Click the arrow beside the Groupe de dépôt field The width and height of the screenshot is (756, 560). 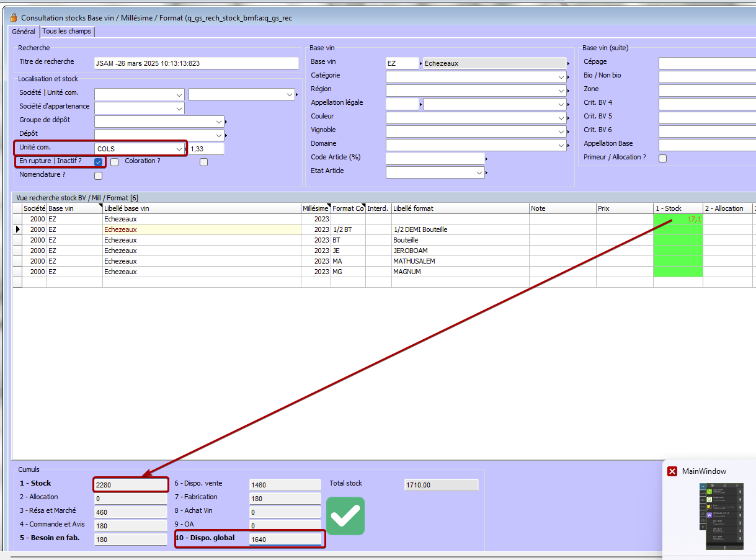point(226,122)
